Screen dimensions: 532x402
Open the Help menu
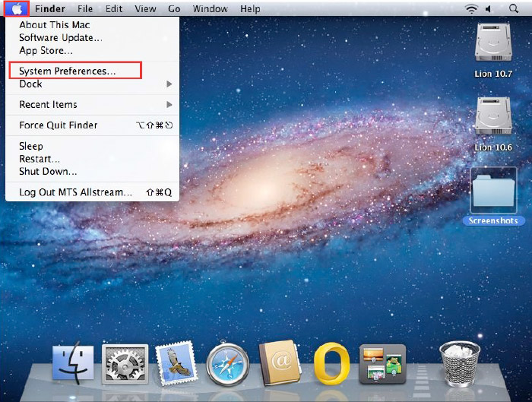[x=250, y=9]
